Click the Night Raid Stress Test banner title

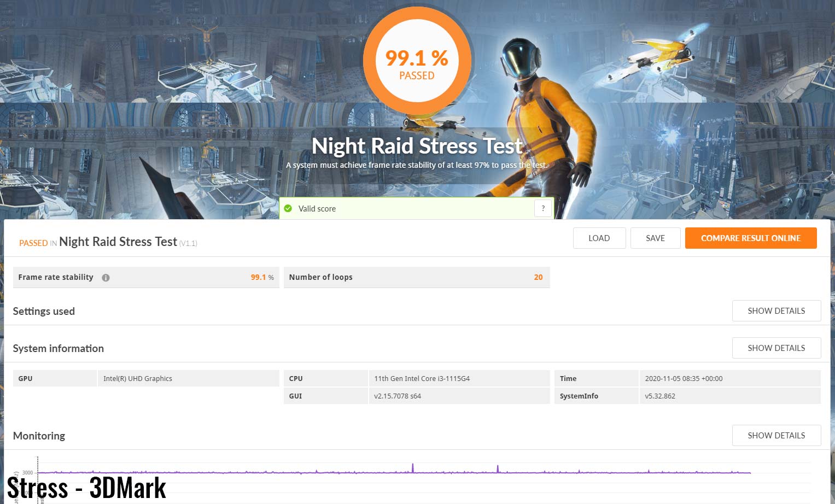coord(417,146)
